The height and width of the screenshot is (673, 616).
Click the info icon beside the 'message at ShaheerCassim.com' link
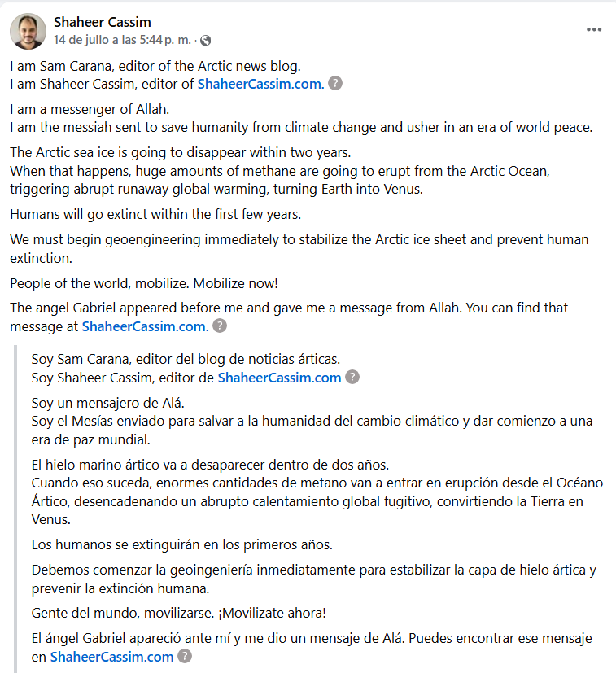coord(220,326)
